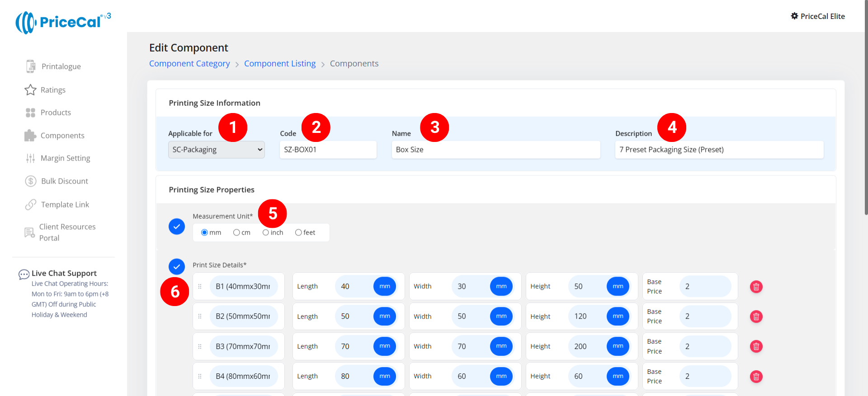Click the Ratings star icon
The width and height of the screenshot is (868, 396).
click(30, 90)
